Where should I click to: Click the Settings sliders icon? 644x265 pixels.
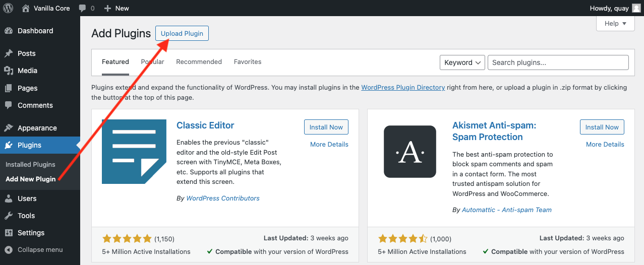tap(9, 233)
